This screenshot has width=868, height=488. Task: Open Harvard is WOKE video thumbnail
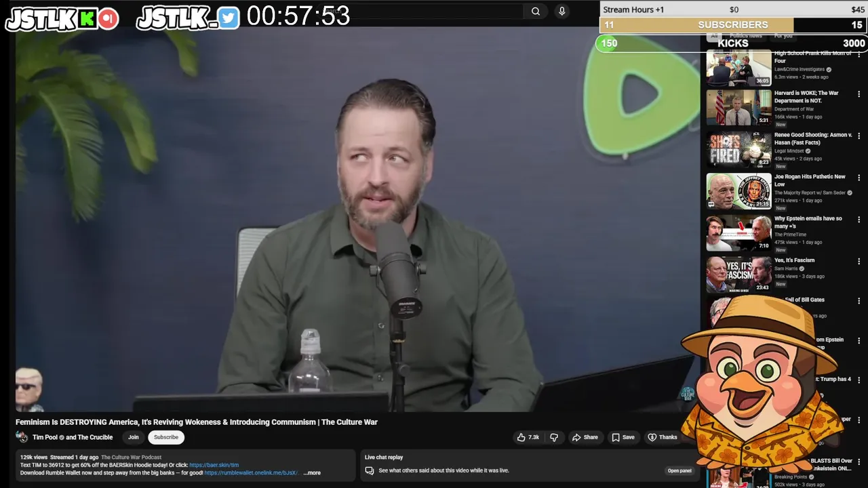[x=738, y=107]
